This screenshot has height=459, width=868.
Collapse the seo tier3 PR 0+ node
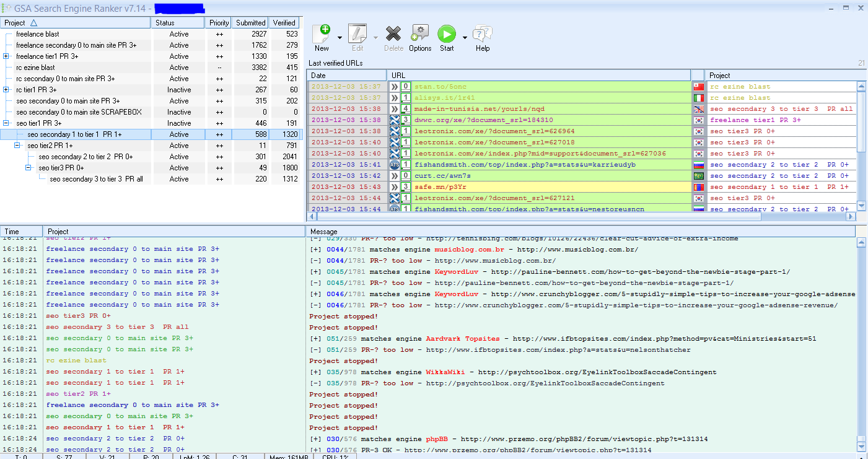click(29, 168)
